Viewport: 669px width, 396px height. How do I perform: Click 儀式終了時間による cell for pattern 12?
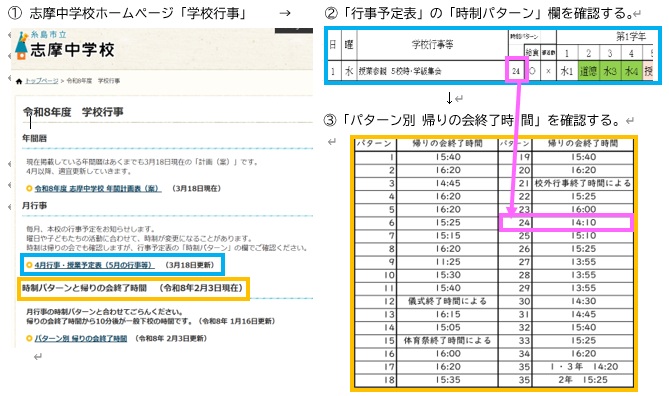(448, 301)
